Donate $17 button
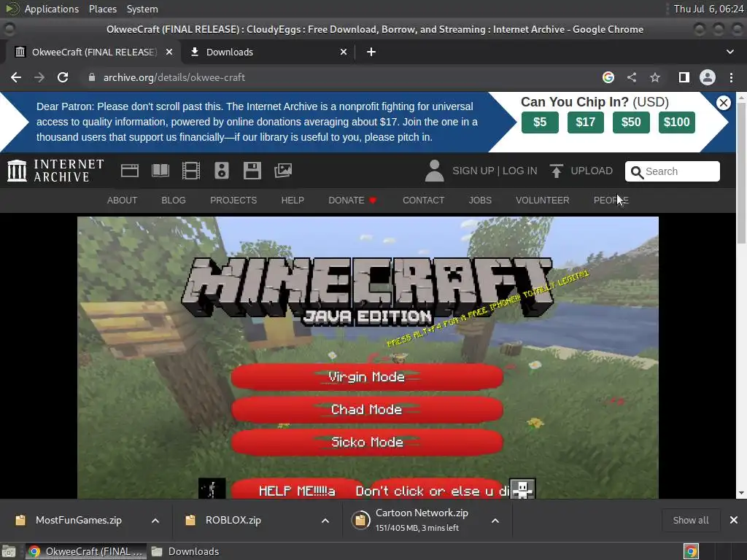This screenshot has width=747, height=560. (586, 122)
